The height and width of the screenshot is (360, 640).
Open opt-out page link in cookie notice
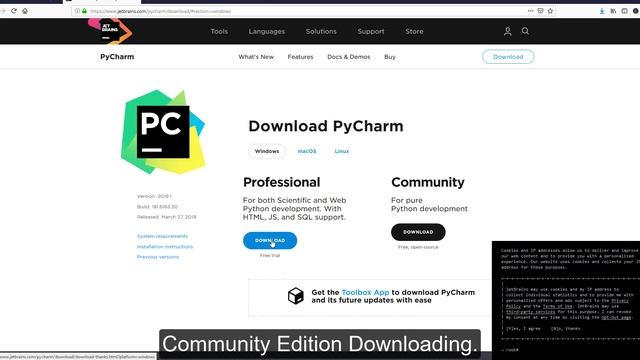(616, 317)
